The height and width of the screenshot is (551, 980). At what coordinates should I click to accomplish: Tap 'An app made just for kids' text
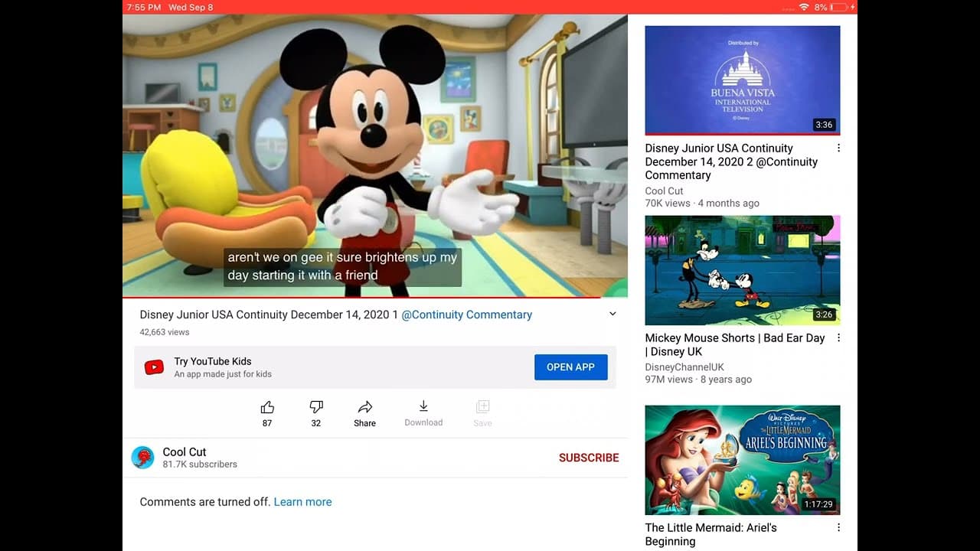[223, 374]
